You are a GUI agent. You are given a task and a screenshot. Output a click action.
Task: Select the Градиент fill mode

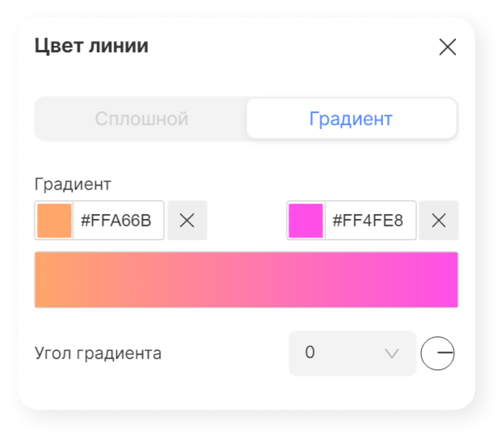[351, 119]
